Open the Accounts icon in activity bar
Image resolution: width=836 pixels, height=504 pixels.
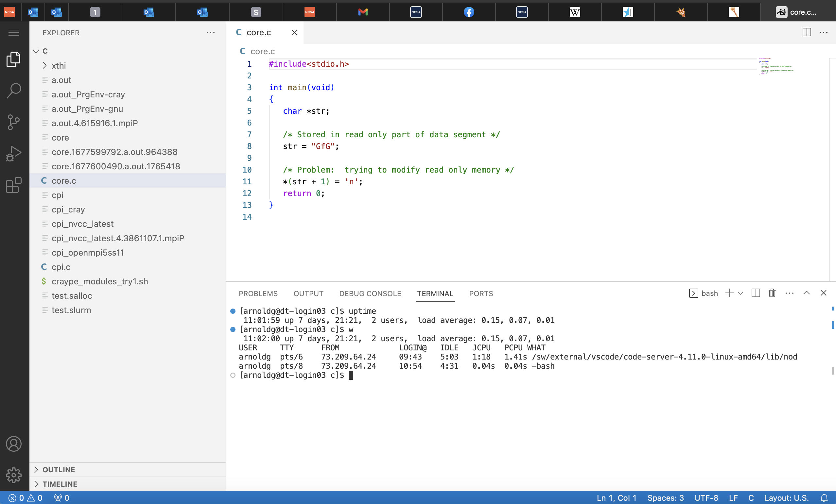coord(13,444)
